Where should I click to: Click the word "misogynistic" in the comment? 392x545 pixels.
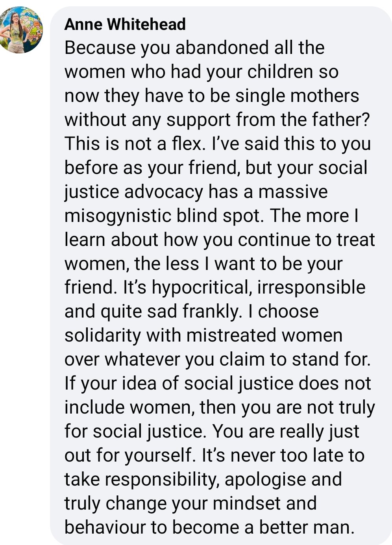pos(117,216)
